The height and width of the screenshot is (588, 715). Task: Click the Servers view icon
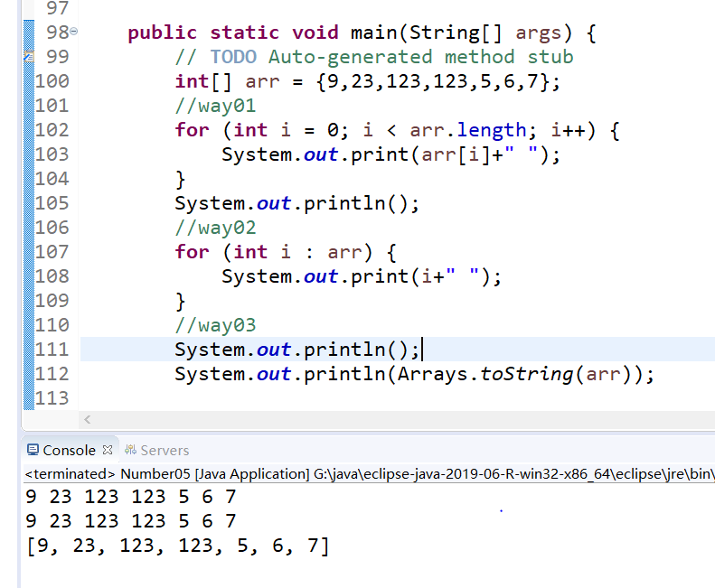coord(130,450)
